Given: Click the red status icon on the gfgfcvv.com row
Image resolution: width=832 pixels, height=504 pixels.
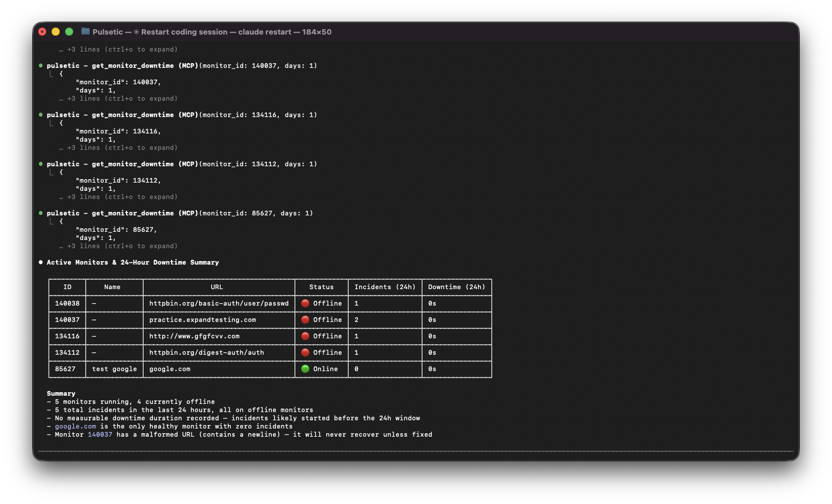Looking at the screenshot, I should pyautogui.click(x=304, y=336).
